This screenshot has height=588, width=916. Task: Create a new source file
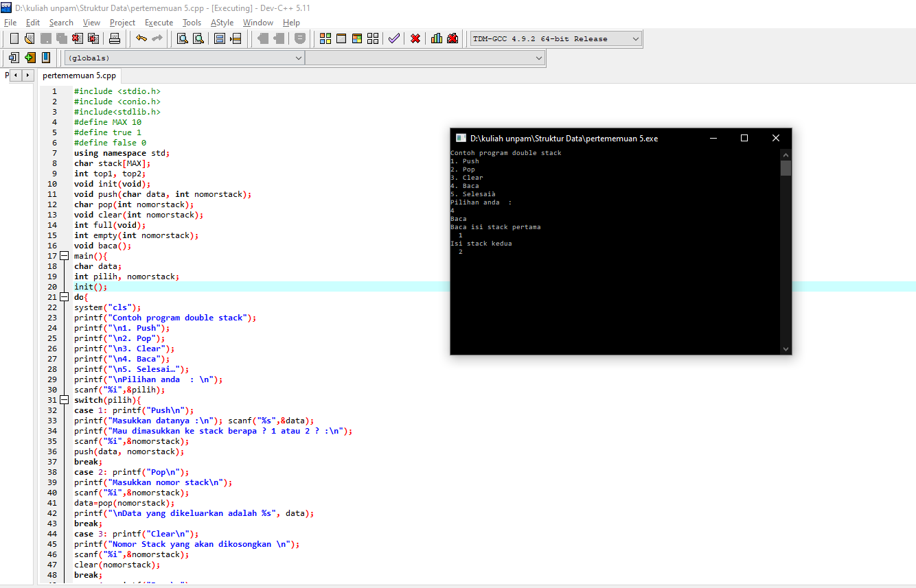pyautogui.click(x=14, y=38)
